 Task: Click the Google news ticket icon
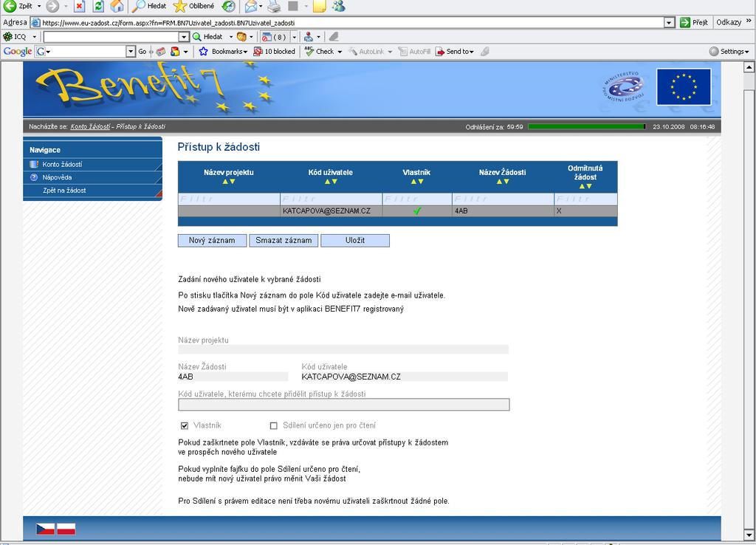click(161, 51)
